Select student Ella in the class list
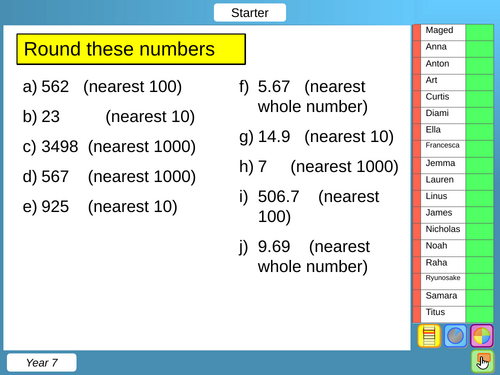Image resolution: width=500 pixels, height=375 pixels. [x=443, y=132]
